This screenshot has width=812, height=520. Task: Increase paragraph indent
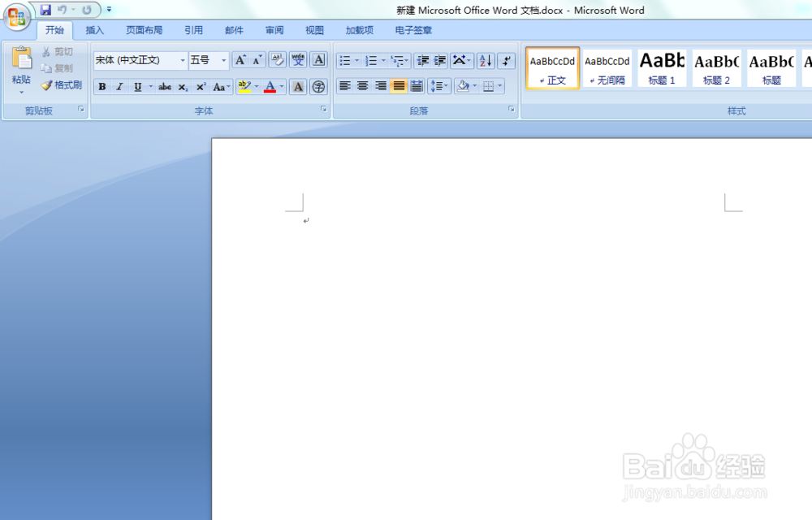point(439,61)
